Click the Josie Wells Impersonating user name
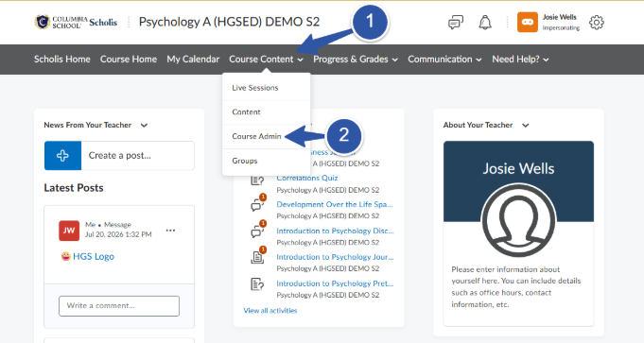644x343 pixels. pyautogui.click(x=561, y=22)
